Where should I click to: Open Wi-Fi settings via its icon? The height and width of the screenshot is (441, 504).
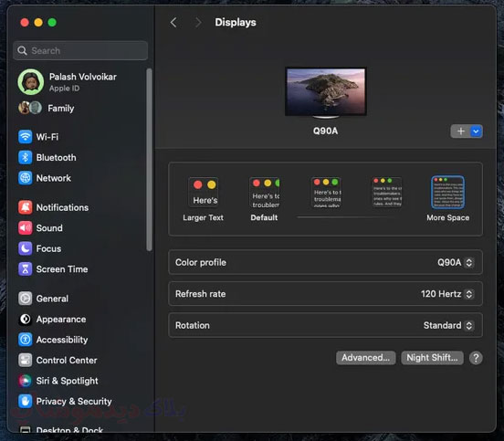pos(25,137)
